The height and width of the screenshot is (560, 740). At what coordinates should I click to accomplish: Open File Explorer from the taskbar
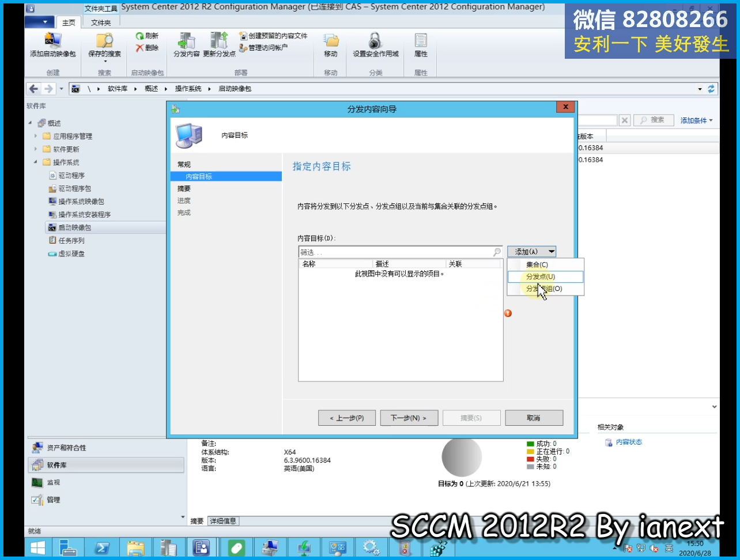click(x=135, y=547)
